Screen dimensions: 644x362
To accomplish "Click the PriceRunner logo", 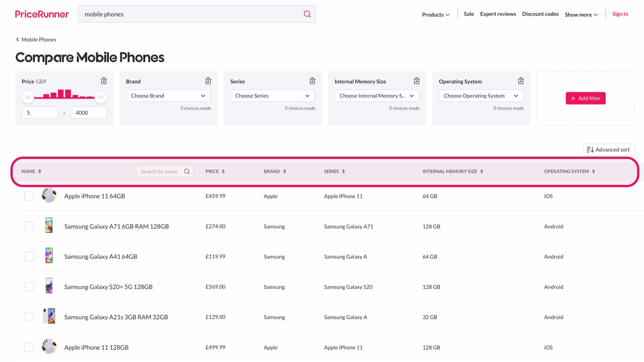I will [x=42, y=14].
